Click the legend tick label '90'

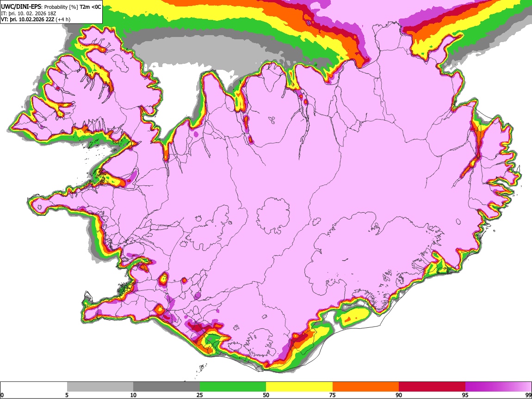point(399,395)
